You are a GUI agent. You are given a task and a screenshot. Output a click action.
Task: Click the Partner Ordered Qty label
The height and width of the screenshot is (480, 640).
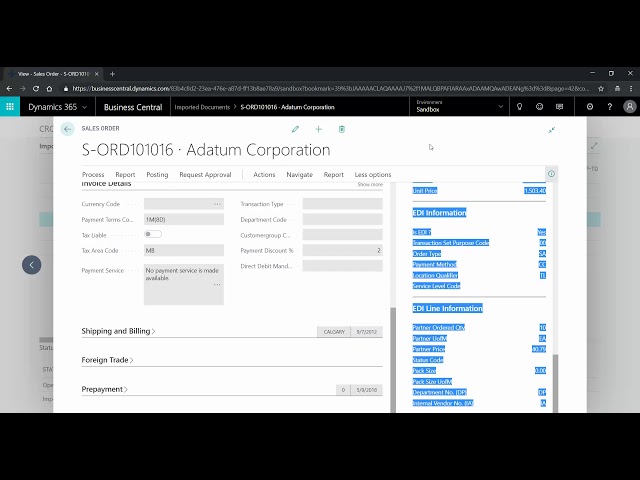coord(438,327)
